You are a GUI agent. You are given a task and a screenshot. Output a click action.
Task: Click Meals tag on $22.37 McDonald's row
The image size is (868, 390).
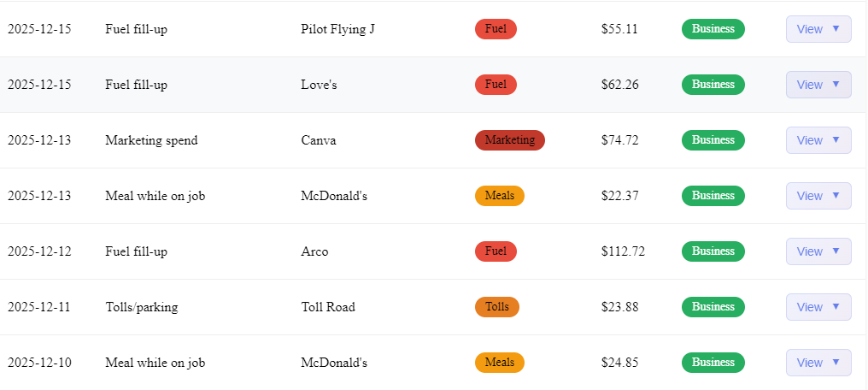[499, 196]
